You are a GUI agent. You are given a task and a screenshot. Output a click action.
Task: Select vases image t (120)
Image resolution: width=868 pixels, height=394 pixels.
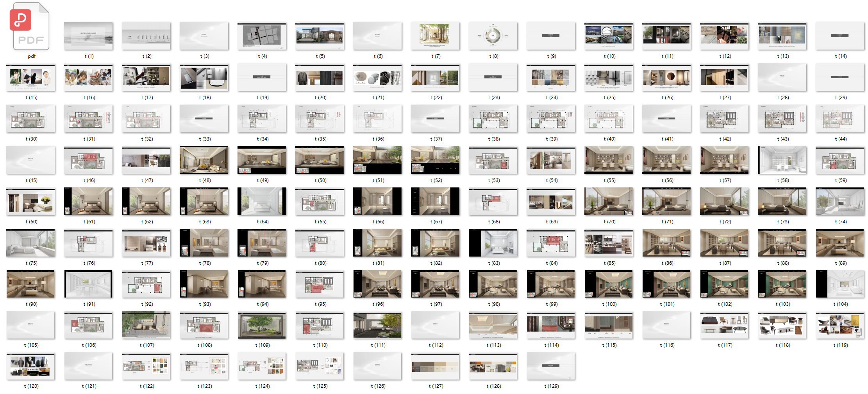click(31, 366)
